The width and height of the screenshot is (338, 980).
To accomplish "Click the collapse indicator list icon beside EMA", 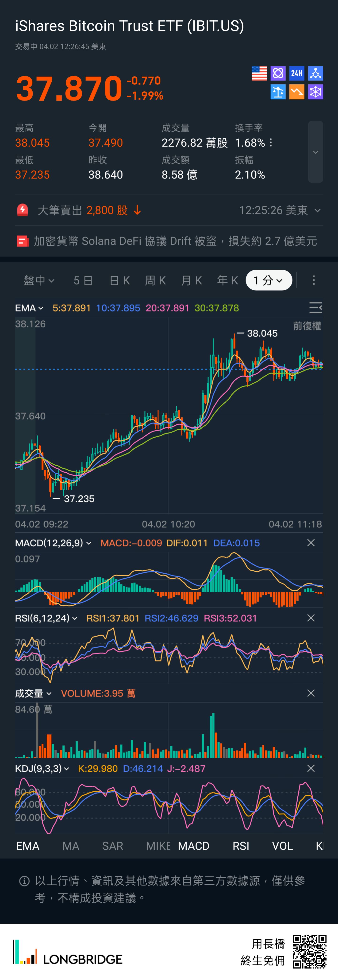I will pyautogui.click(x=315, y=308).
